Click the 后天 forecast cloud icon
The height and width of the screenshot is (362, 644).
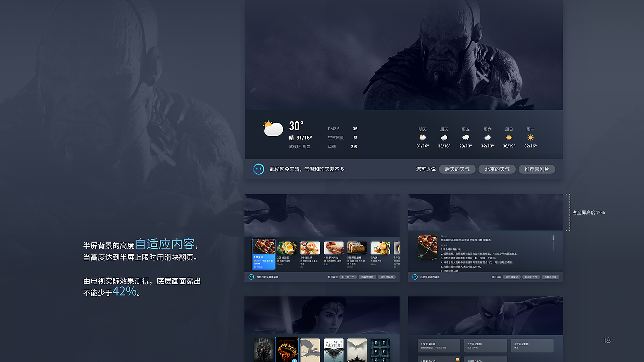tap(444, 137)
